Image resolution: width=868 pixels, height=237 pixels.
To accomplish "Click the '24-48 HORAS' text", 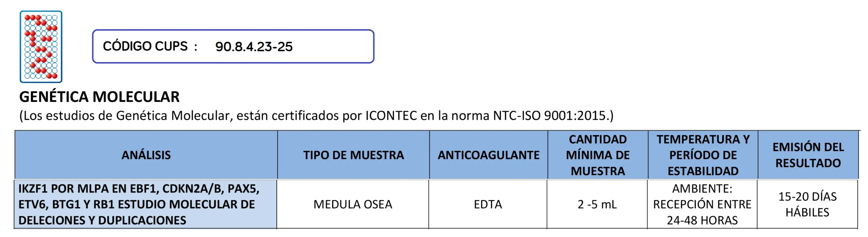I will 702,220.
